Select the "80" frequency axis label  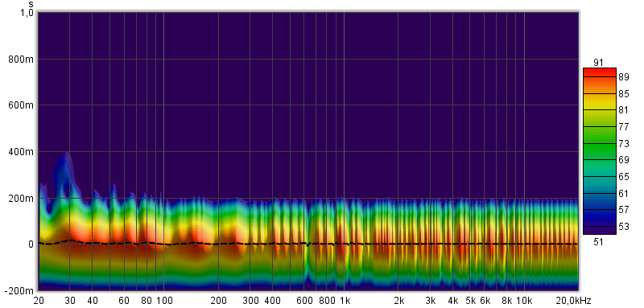click(147, 300)
